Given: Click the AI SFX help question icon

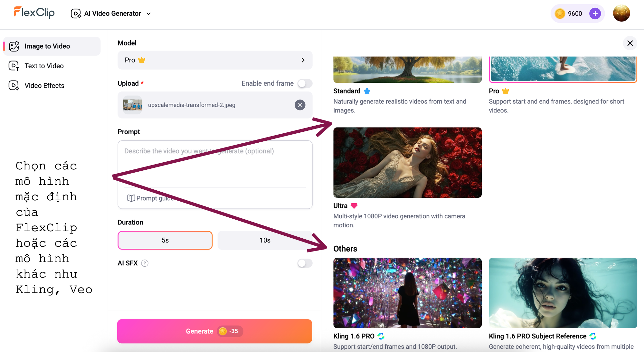Looking at the screenshot, I should tap(145, 263).
